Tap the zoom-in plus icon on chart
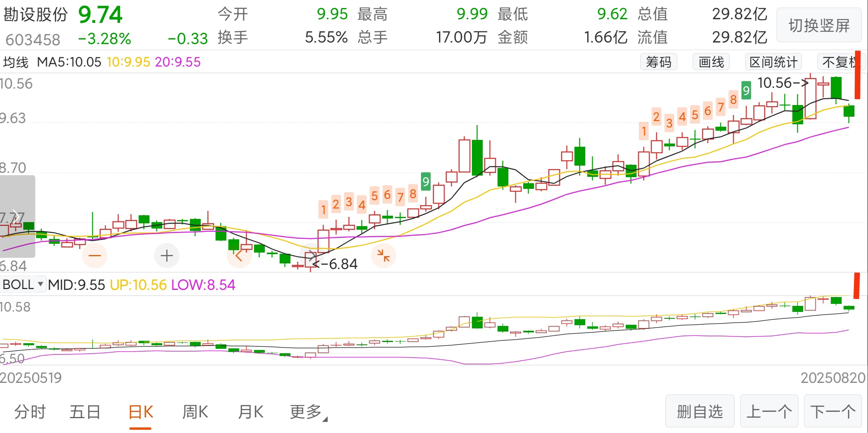The image size is (868, 433). coord(167,255)
